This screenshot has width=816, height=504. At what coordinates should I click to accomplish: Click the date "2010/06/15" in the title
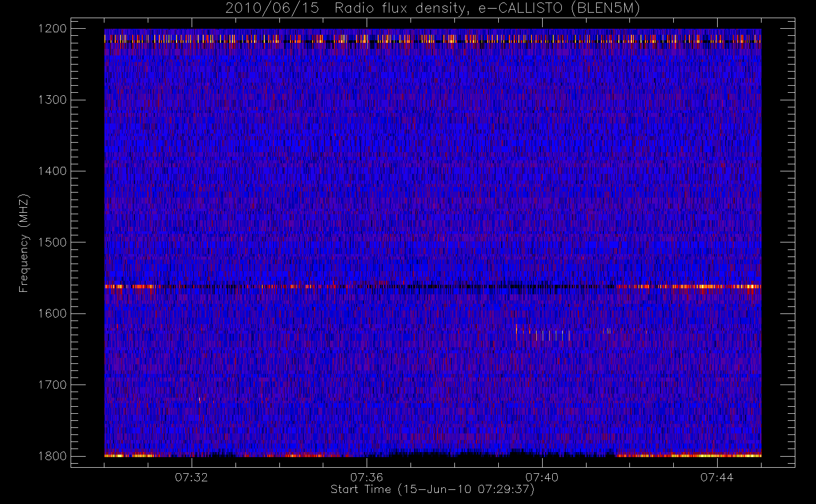272,9
